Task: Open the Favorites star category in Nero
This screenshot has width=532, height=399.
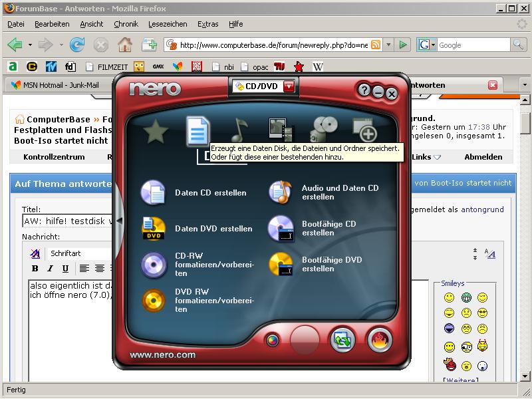Action: pos(156,131)
